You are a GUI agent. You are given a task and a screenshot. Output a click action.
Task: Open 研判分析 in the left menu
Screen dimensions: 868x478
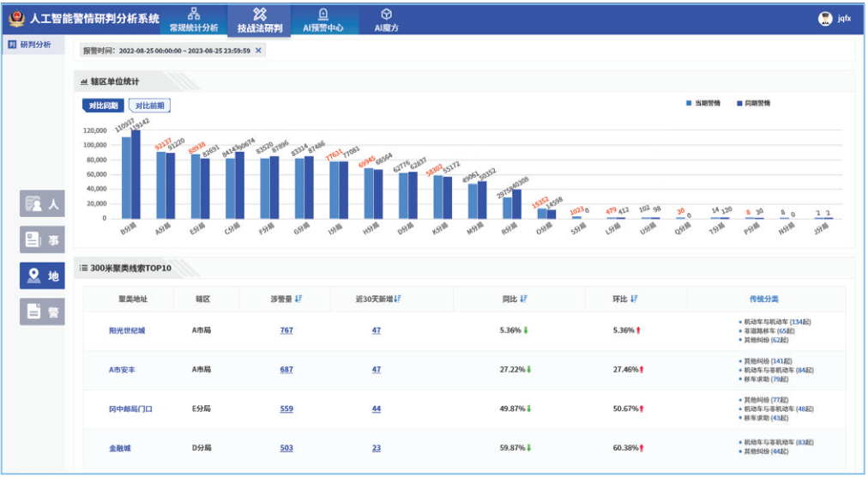click(34, 45)
